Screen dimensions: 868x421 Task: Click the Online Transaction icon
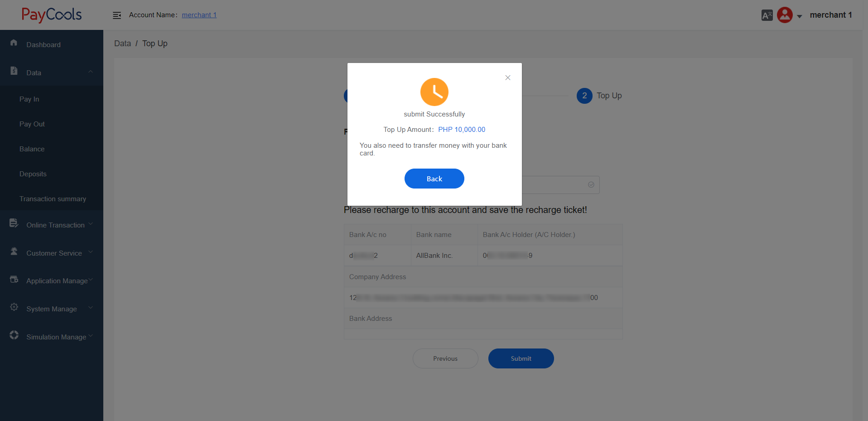tap(14, 223)
